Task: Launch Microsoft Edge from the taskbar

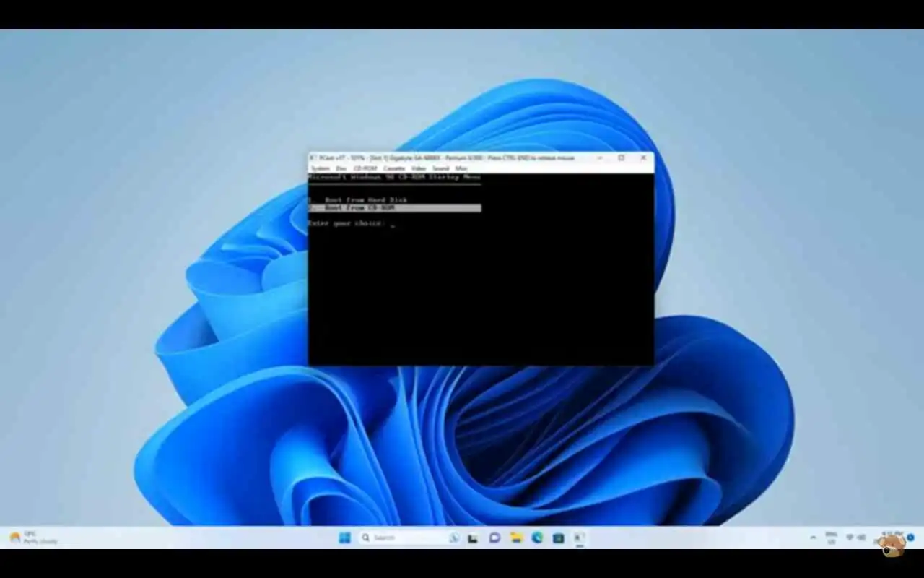Action: coord(537,538)
